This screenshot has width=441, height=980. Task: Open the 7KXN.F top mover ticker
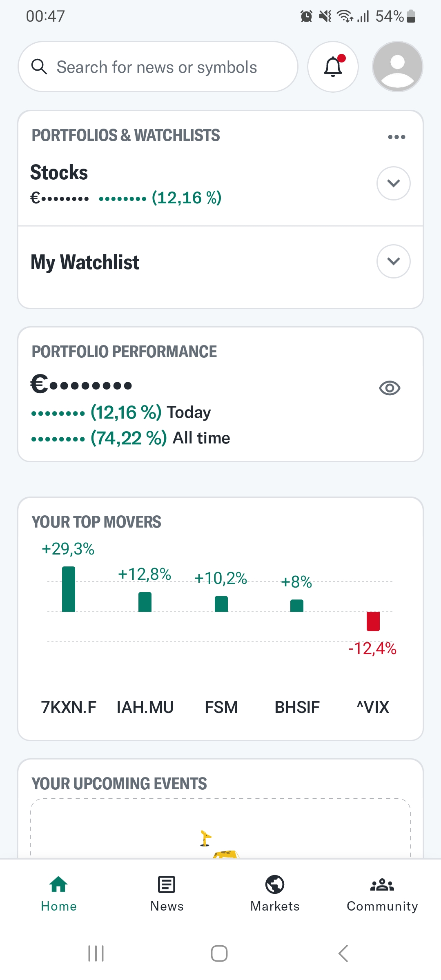pyautogui.click(x=69, y=707)
